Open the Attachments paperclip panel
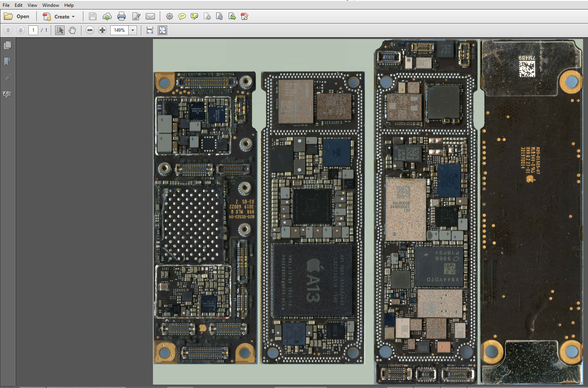The height and width of the screenshot is (388, 588). click(x=7, y=78)
